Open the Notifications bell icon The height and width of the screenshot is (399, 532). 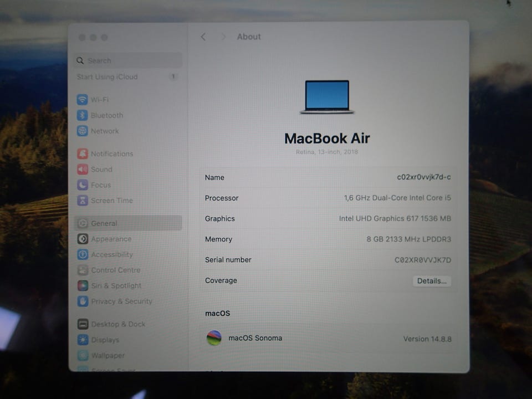[x=83, y=154]
